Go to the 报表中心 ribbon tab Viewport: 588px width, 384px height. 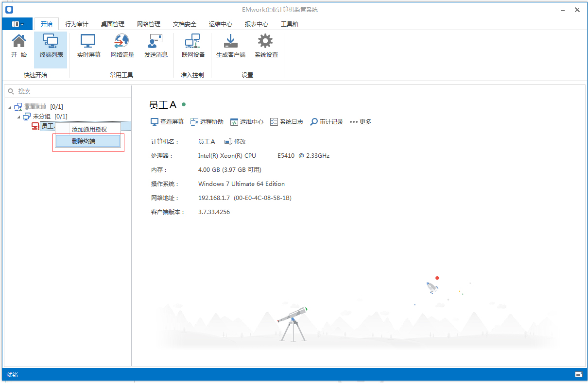257,24
